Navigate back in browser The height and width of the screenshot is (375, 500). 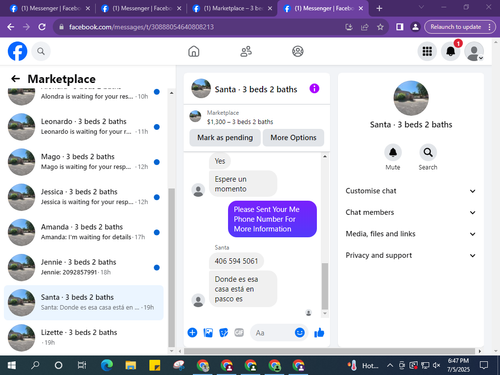(11, 27)
